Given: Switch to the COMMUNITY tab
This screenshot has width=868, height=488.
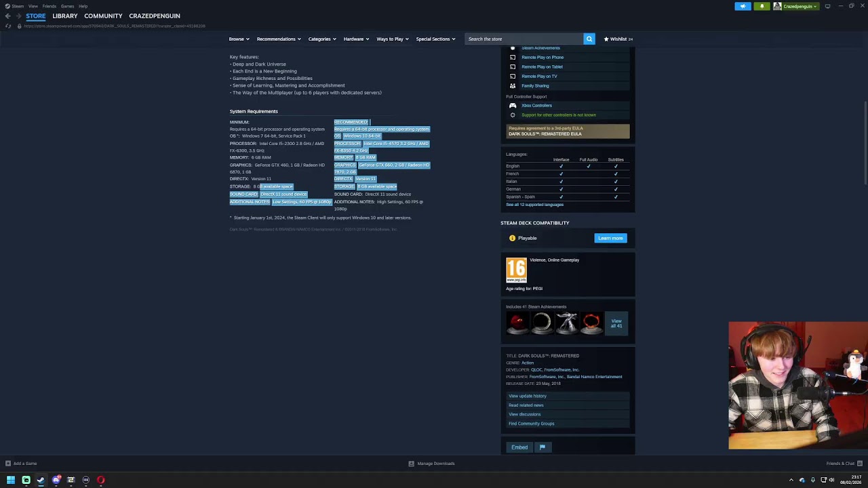Looking at the screenshot, I should [103, 16].
